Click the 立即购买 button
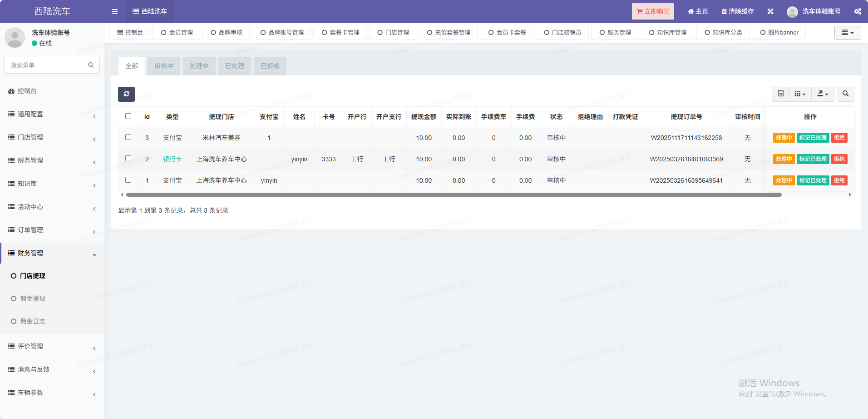Screen dimensions: 868x419 point(653,11)
